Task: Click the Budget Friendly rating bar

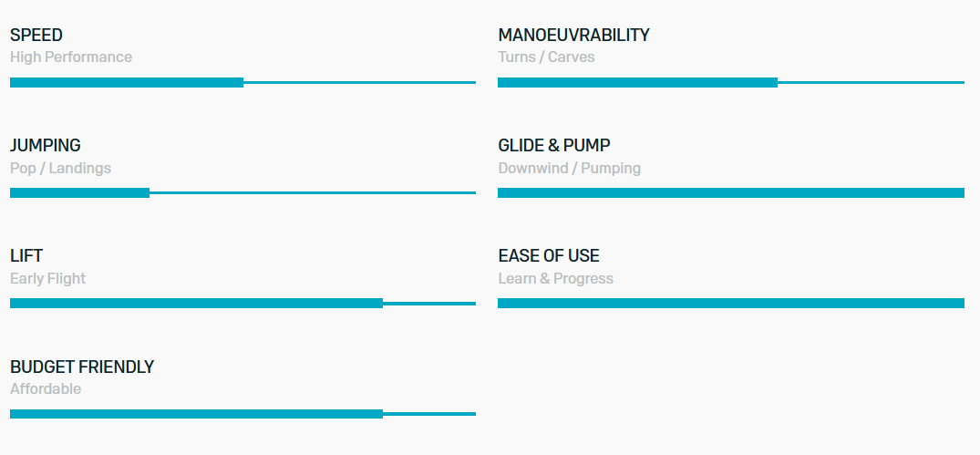Action: click(242, 414)
